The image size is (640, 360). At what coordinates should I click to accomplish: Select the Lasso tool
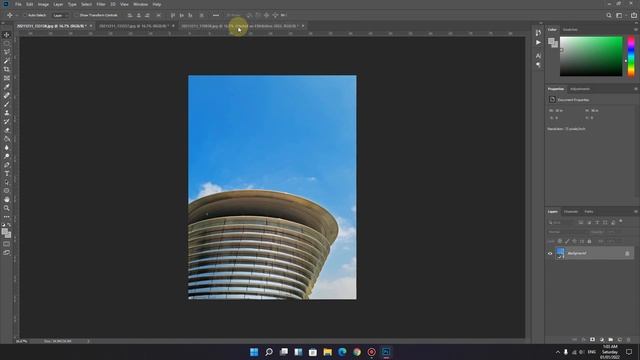click(7, 52)
